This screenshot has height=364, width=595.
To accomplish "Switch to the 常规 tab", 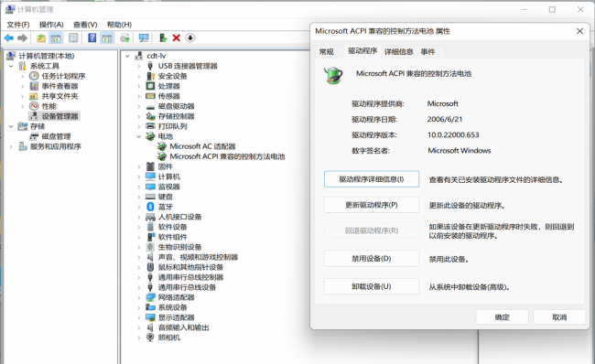I will coord(327,51).
